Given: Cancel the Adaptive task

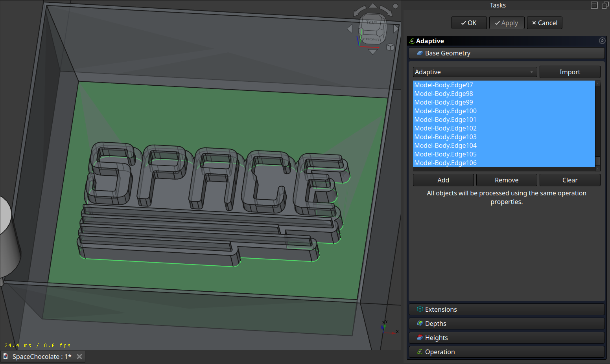Looking at the screenshot, I should pyautogui.click(x=544, y=23).
